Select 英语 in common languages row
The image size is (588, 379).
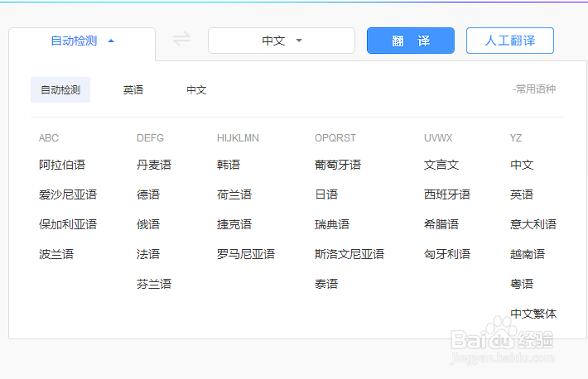coord(133,90)
